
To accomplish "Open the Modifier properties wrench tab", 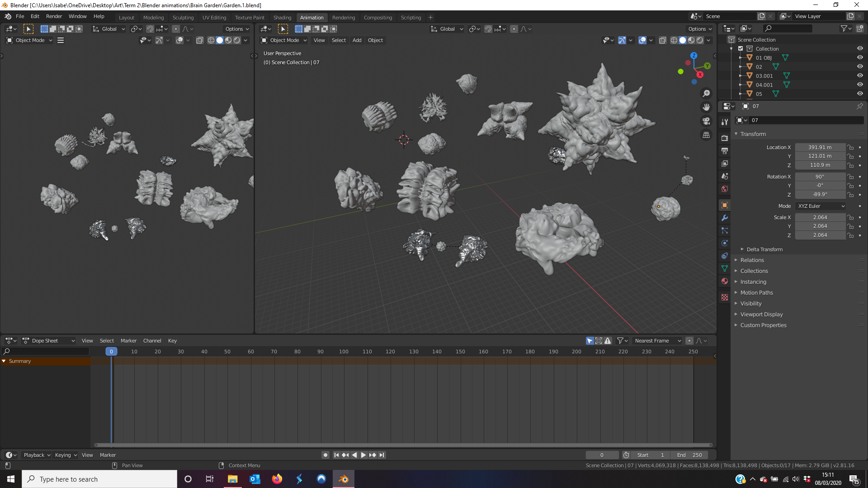I will click(x=725, y=218).
